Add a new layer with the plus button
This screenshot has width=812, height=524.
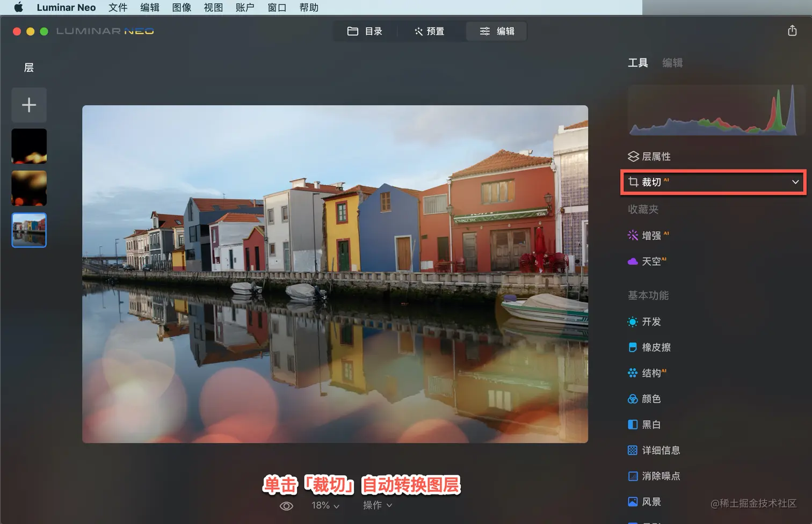coord(29,105)
